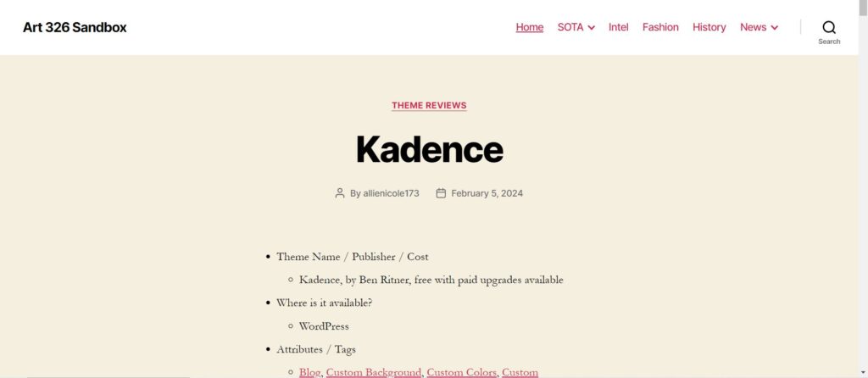The height and width of the screenshot is (378, 868).
Task: Select the Fashion menu item
Action: pos(660,27)
